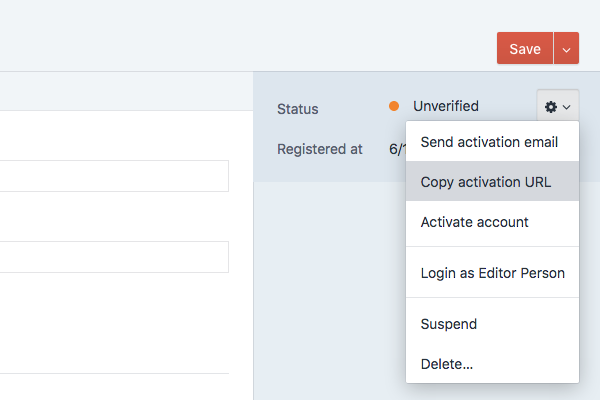Image resolution: width=600 pixels, height=400 pixels.
Task: Select Delete... menu entry
Action: click(x=492, y=364)
